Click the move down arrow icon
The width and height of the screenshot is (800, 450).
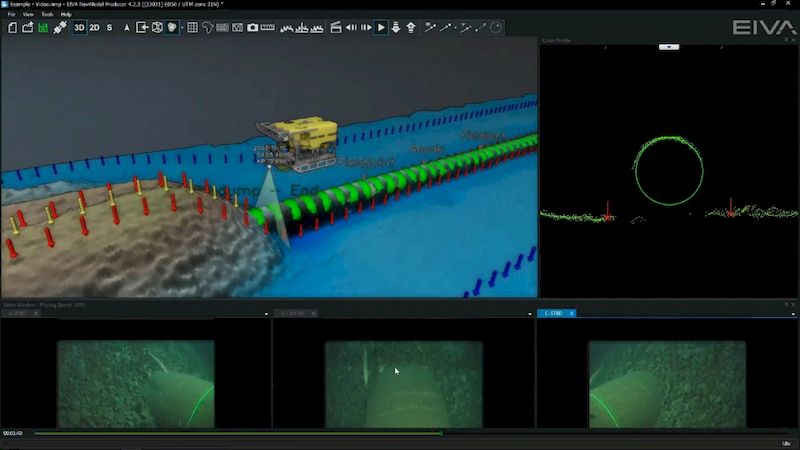[396, 28]
